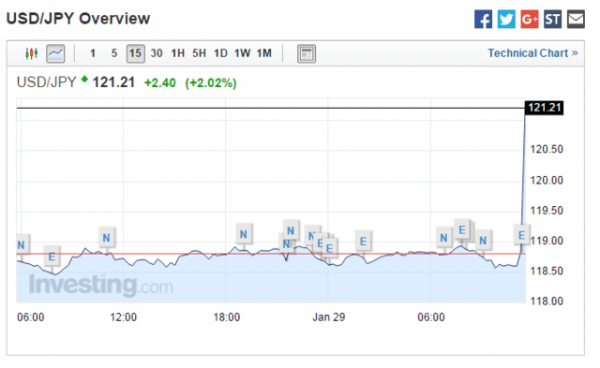Click the rightmost E event marker at the price spike
This screenshot has height=368, width=600.
click(522, 235)
